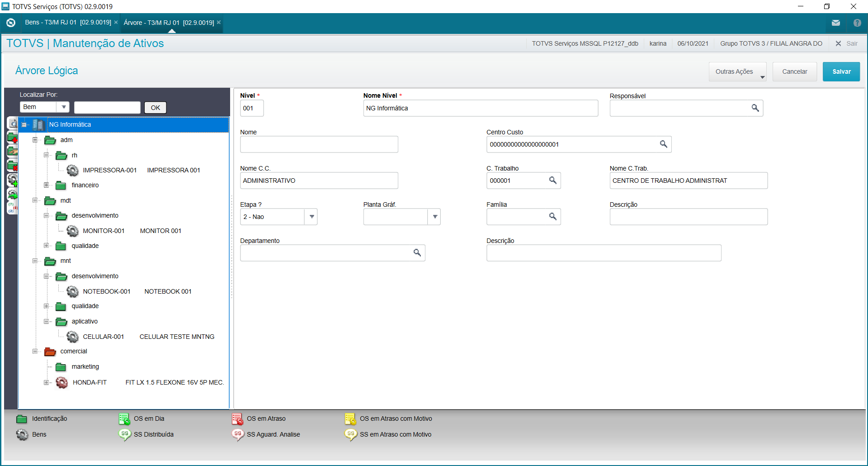Click the Localizar Por search text field
This screenshot has height=466, width=868.
[x=107, y=107]
